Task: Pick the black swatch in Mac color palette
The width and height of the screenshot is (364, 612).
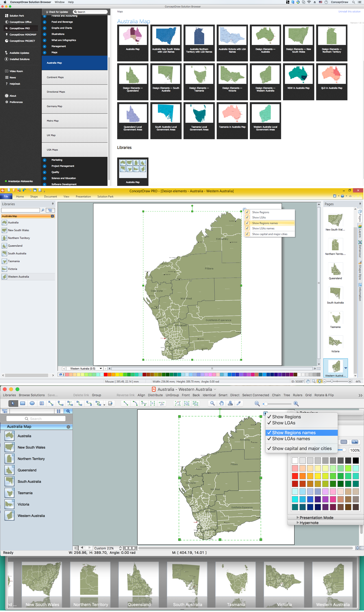Action: coord(356,461)
